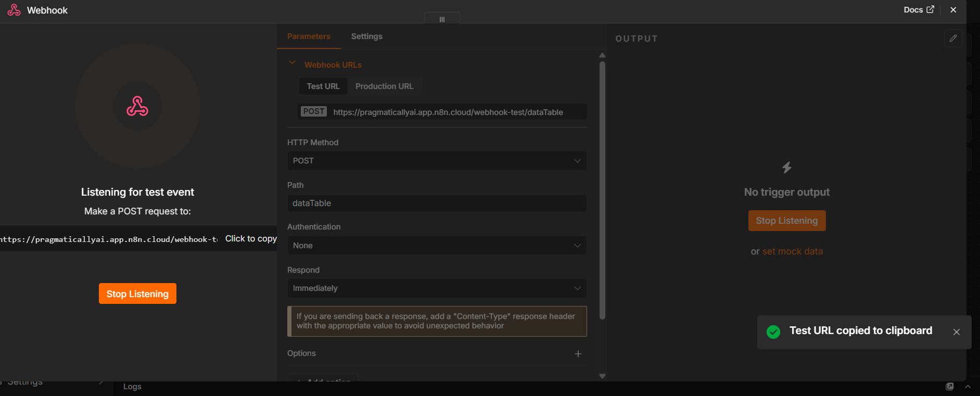Viewport: 980px width, 396px height.
Task: Click the webhook URL to copy it
Action: pos(138,239)
